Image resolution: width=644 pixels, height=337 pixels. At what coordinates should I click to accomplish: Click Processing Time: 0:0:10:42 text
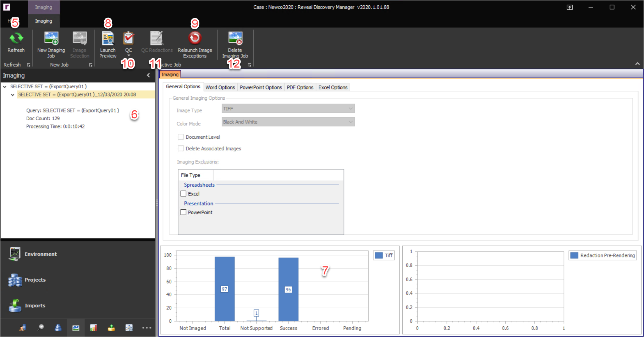[x=55, y=127]
